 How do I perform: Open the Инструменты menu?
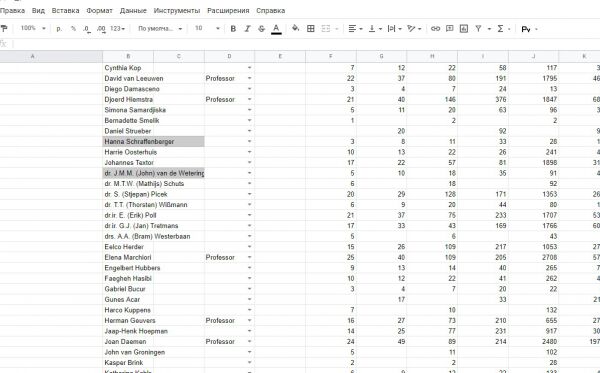tap(177, 11)
